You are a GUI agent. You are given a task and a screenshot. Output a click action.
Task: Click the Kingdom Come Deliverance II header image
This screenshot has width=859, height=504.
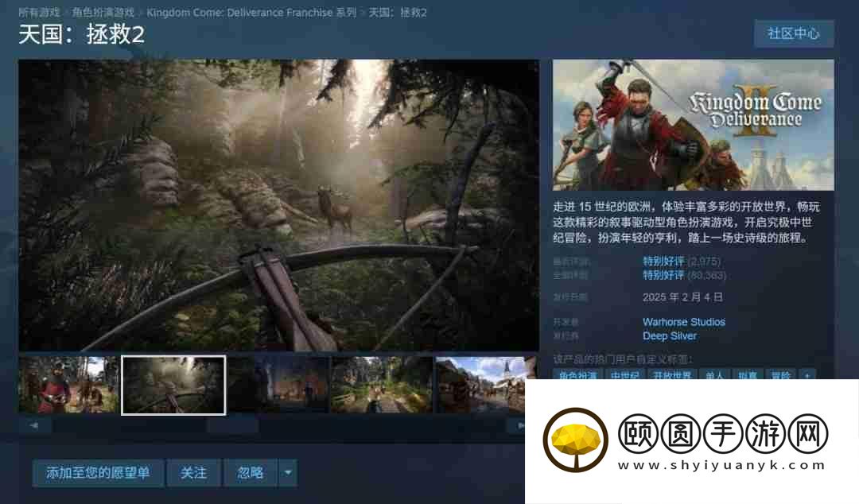[x=693, y=125]
